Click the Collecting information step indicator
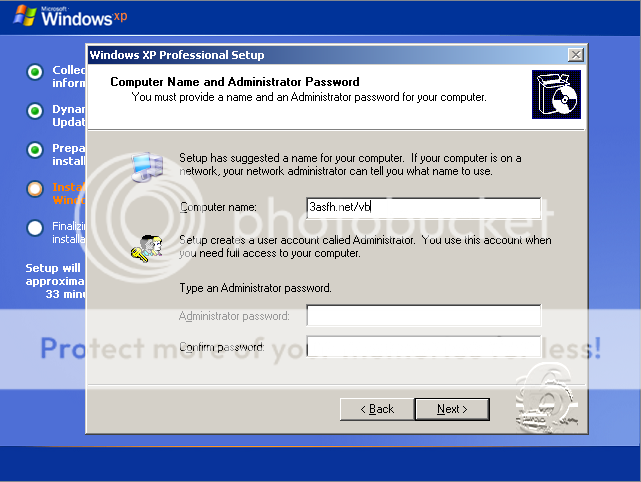The height and width of the screenshot is (482, 641). [35, 72]
